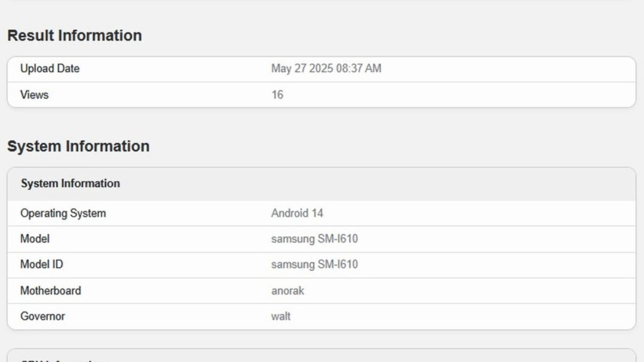644x362 pixels.
Task: Select the Motherboard label
Action: click(x=51, y=291)
